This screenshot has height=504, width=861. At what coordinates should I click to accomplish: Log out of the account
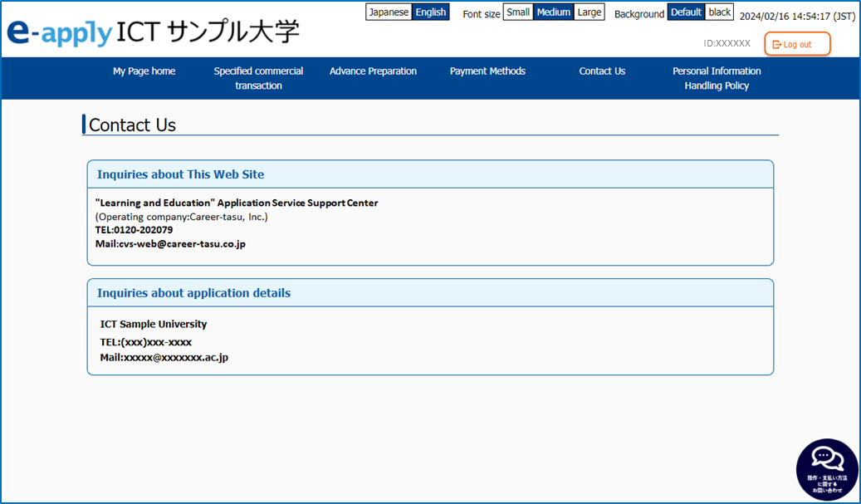(797, 45)
